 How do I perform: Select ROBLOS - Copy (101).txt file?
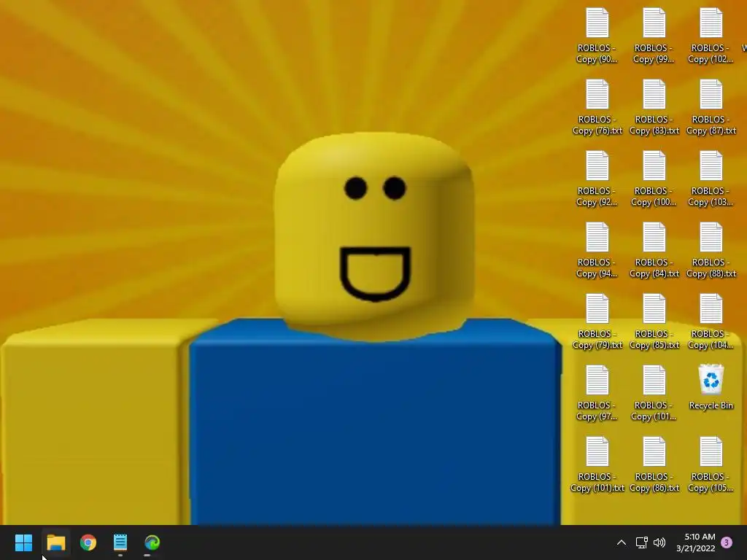[597, 464]
